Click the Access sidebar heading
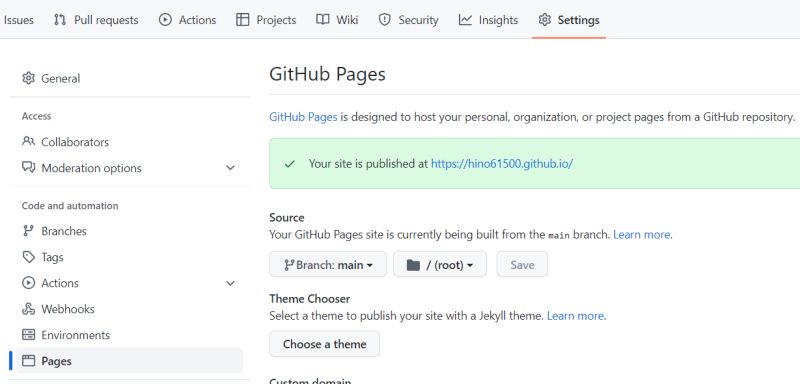The image size is (800, 384). coord(36,116)
